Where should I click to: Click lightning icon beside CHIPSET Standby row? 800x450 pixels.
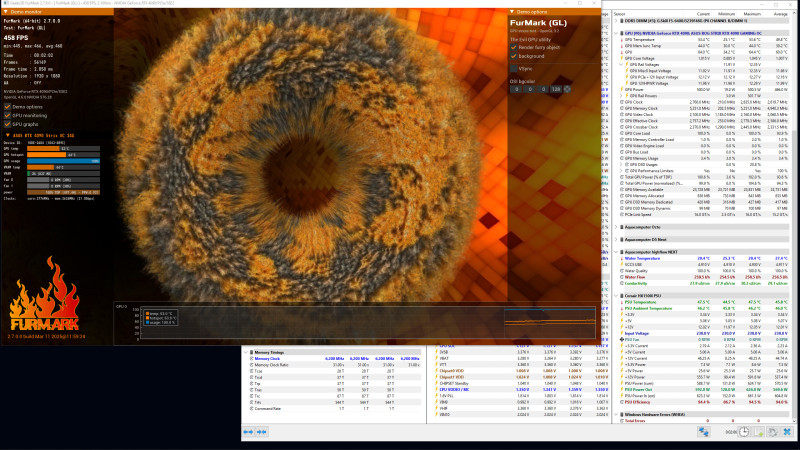(436, 383)
